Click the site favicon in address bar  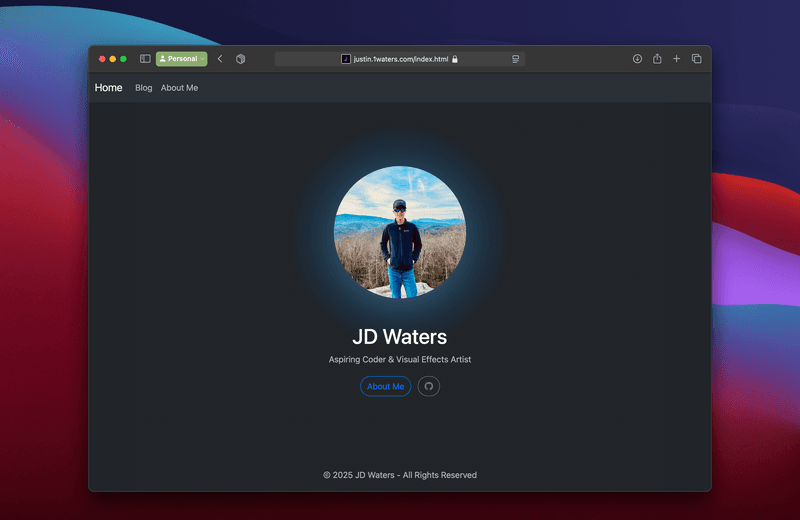coord(345,59)
